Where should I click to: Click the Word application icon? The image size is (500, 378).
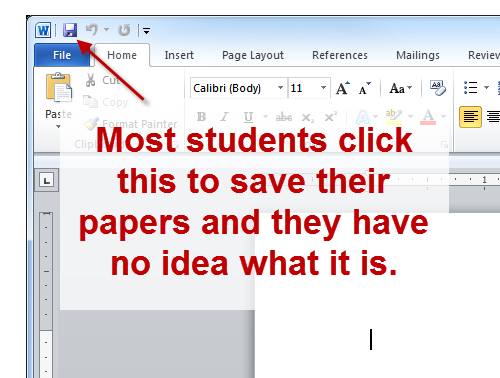[x=43, y=30]
